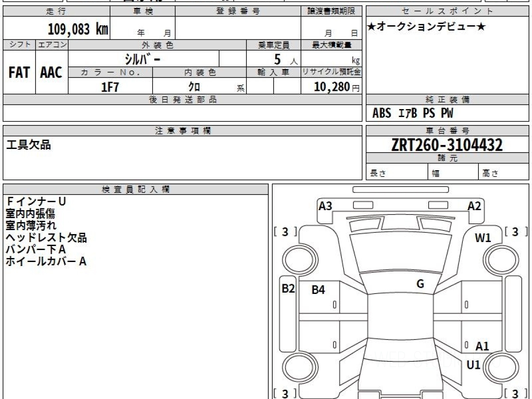Click the ヘッドレスト欠品 note

point(46,238)
